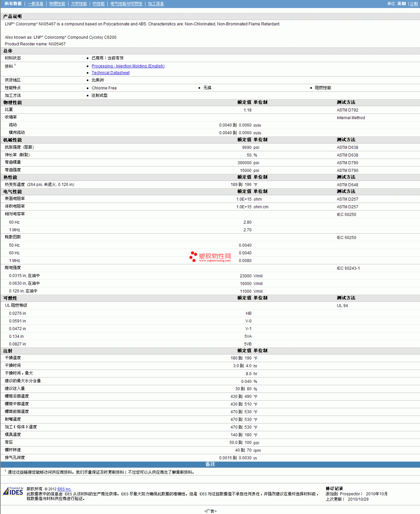The width and height of the screenshot is (420, 514).
Task: Click the <广告> label at page bottom
Action: pyautogui.click(x=210, y=511)
